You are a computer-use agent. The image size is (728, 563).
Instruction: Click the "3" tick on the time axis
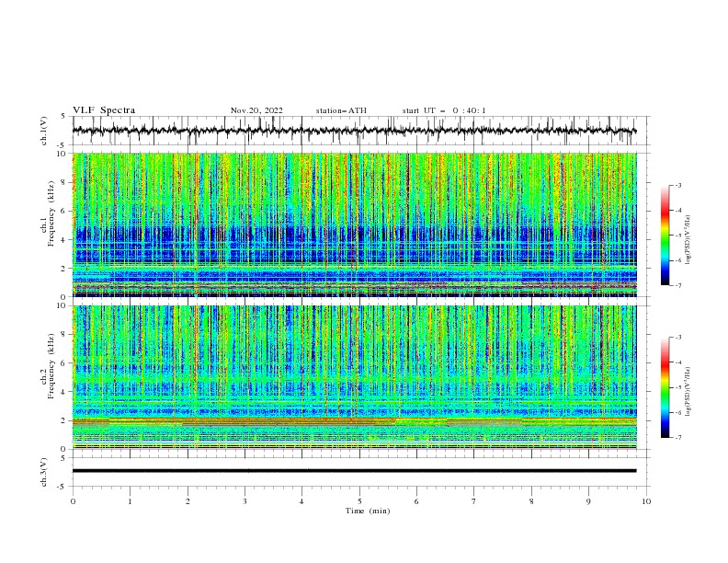[245, 501]
